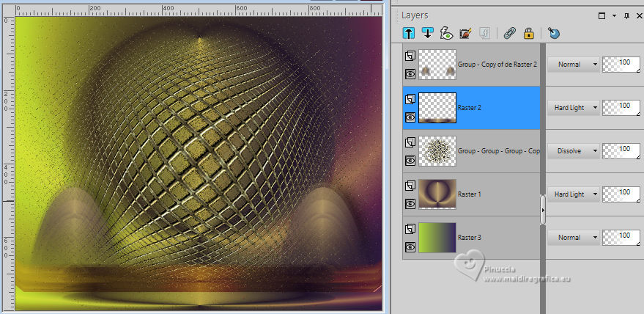This screenshot has width=644, height=314.
Task: Click the Layers panel splitter handle arrow
Action: 543,210
